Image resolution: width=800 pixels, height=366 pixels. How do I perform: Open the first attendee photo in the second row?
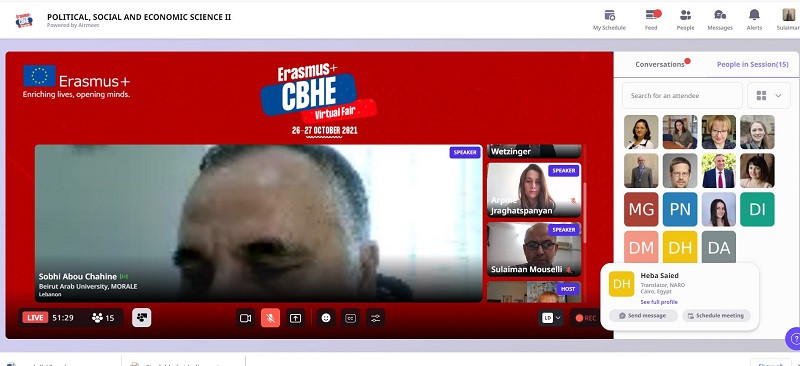point(641,170)
